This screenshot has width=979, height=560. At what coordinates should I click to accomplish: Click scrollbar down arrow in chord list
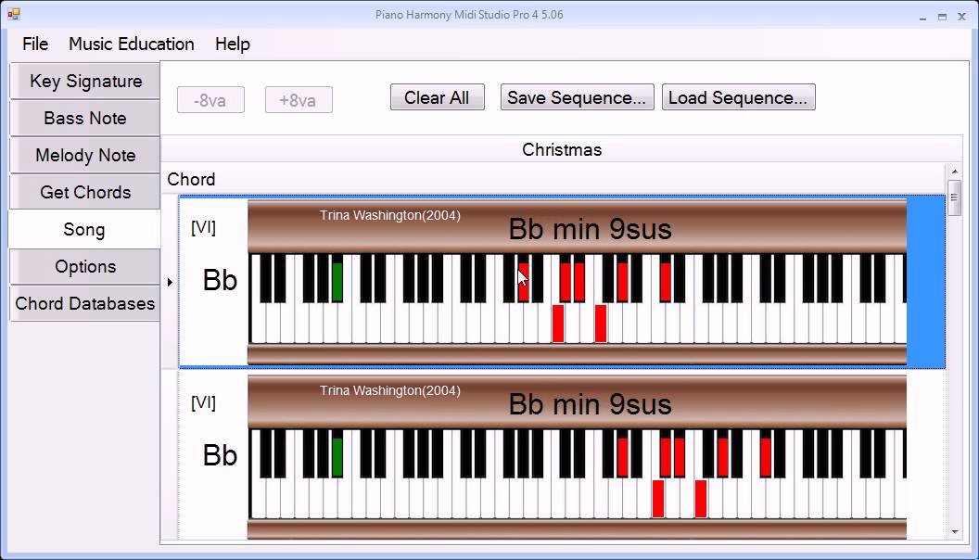955,532
